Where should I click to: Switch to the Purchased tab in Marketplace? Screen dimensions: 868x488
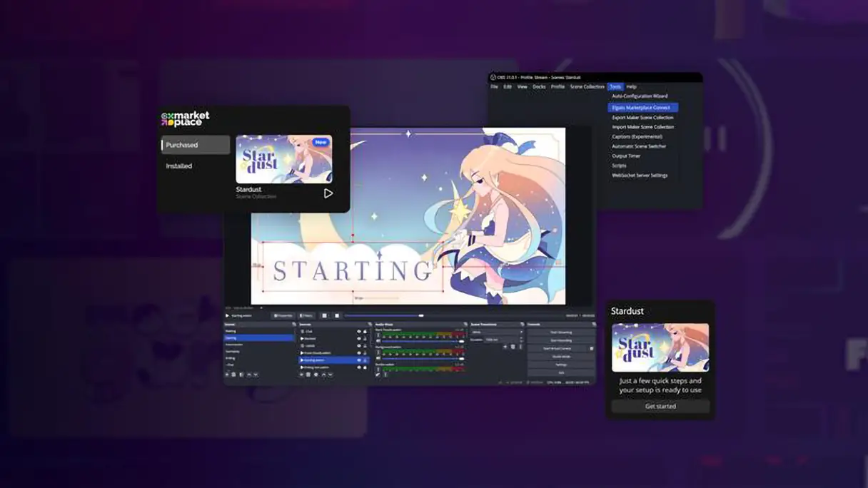pos(196,145)
